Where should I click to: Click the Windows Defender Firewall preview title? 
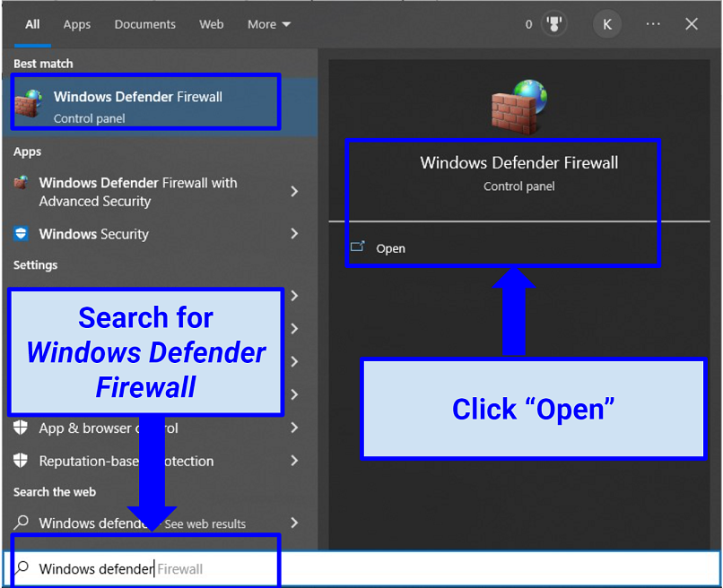click(519, 162)
